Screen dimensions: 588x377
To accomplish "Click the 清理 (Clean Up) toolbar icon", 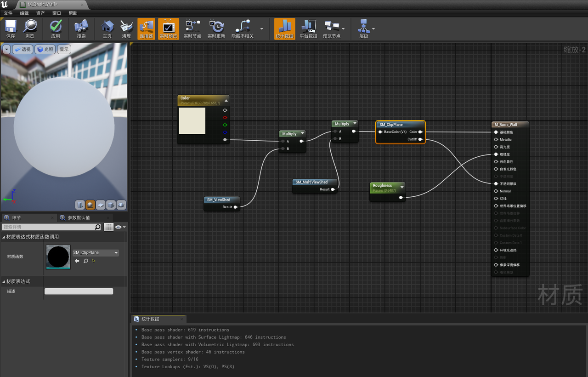I will click(126, 29).
